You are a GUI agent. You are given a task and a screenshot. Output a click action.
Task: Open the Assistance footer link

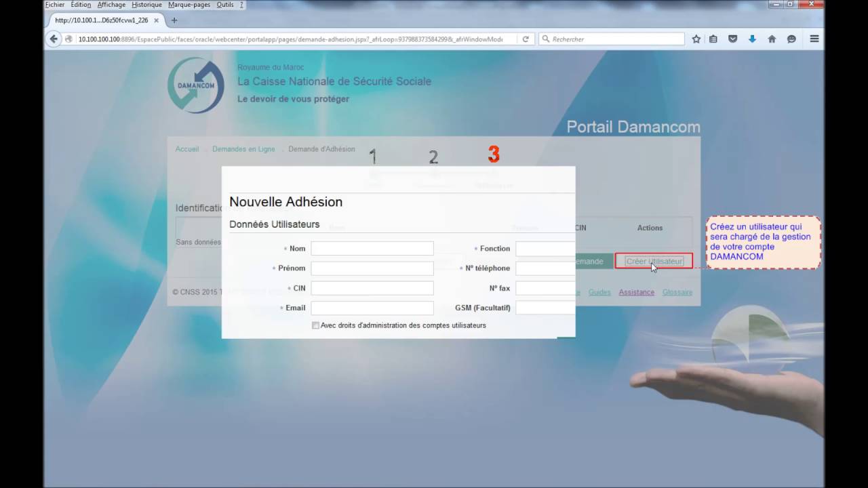click(636, 292)
